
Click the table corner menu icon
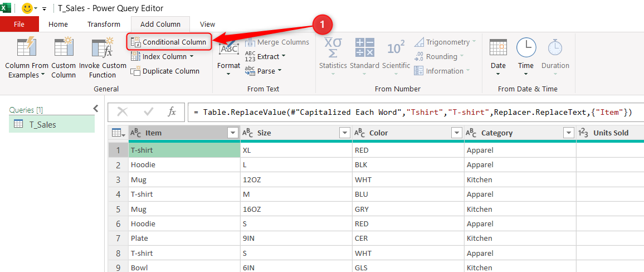118,133
